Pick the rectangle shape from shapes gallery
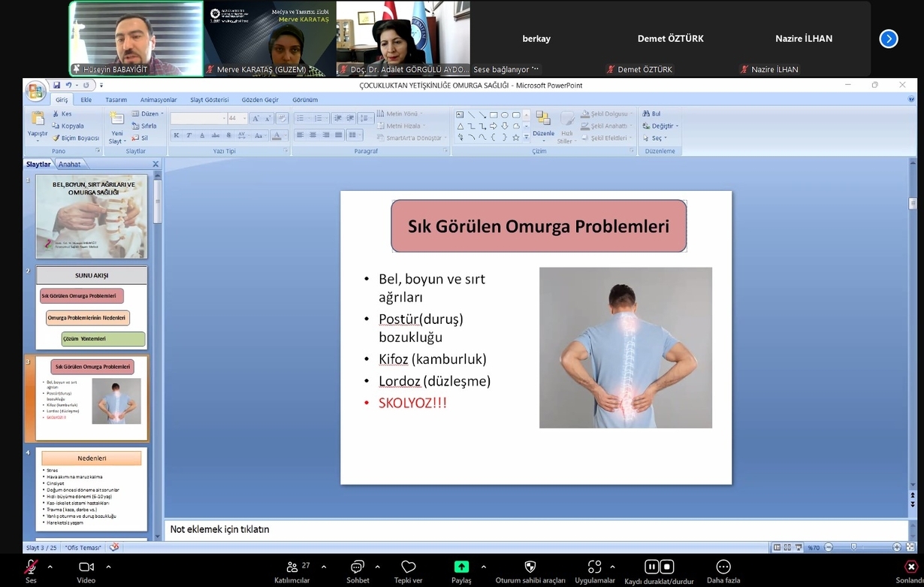The width and height of the screenshot is (924, 587). [x=494, y=115]
